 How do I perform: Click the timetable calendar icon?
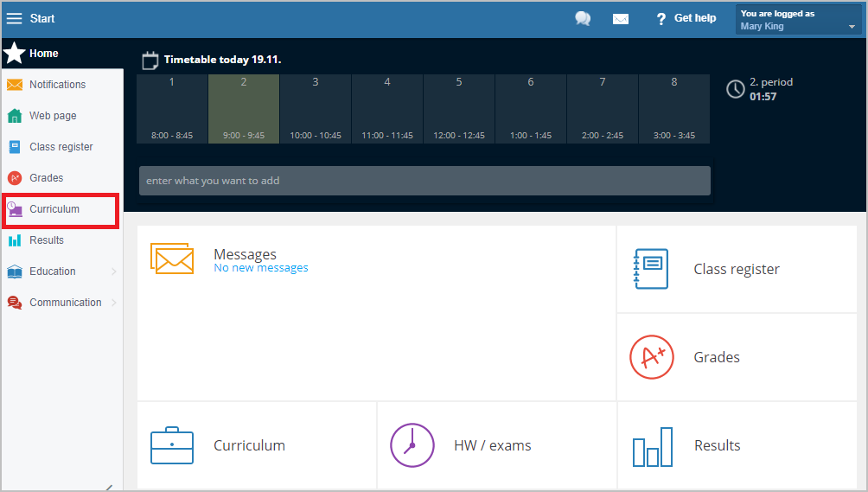[150, 60]
